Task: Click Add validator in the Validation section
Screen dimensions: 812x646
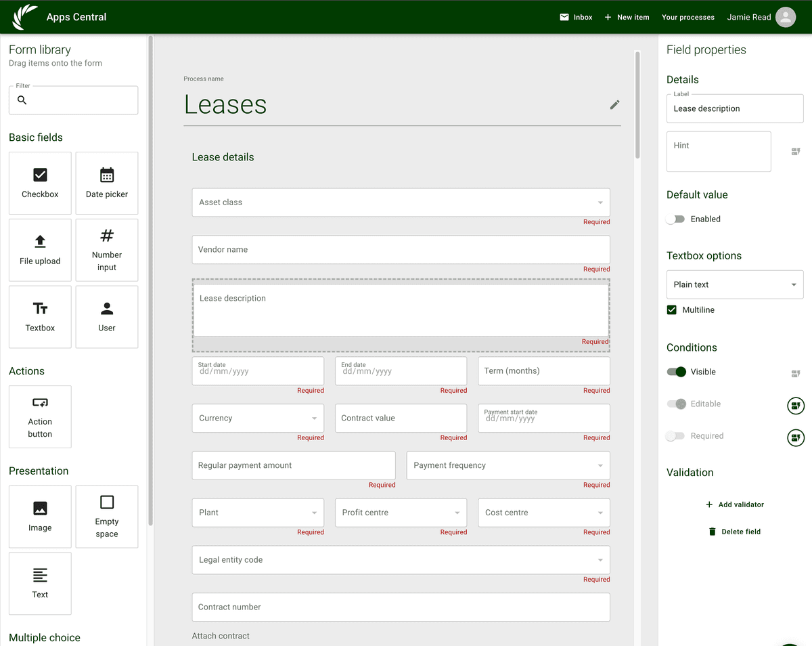Action: (735, 504)
